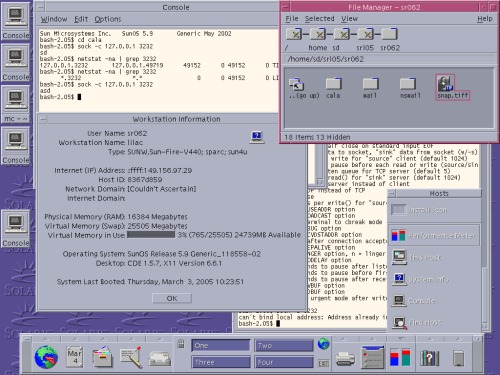Click the sd folder in path bar
This screenshot has height=375, width=500.
point(342,34)
